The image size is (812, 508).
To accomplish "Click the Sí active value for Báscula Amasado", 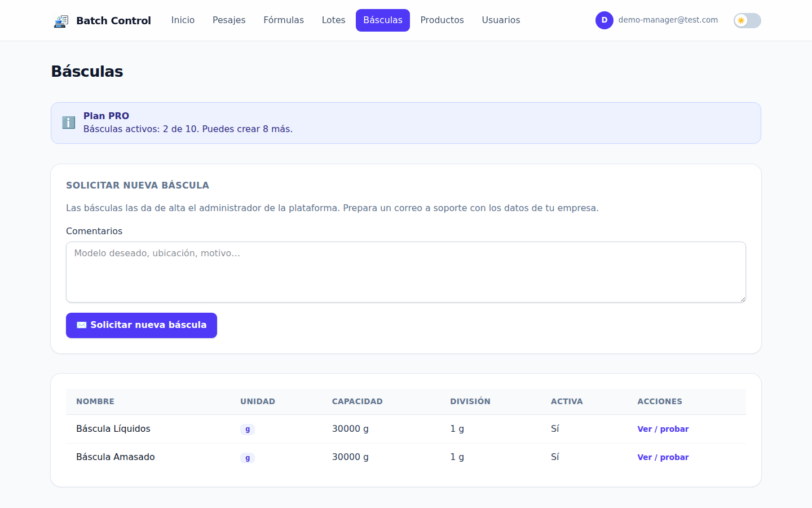I will pyautogui.click(x=555, y=457).
